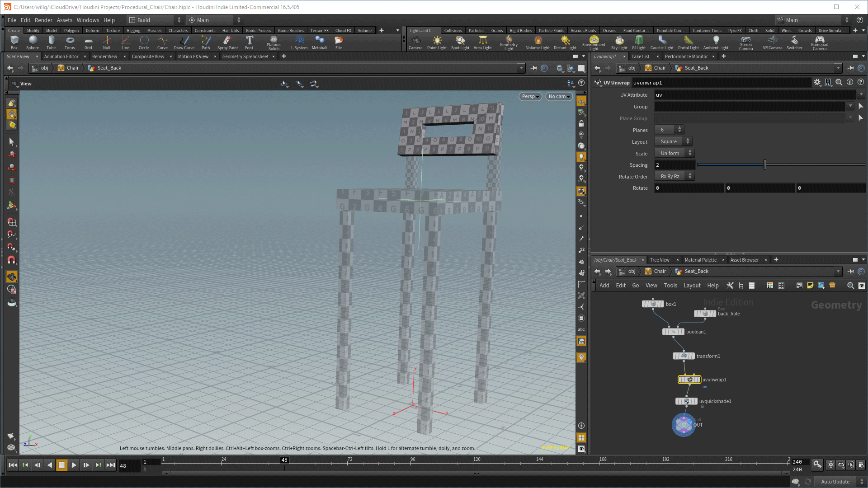This screenshot has width=868, height=488.
Task: Create a Sphere from the shelf
Action: tap(33, 42)
